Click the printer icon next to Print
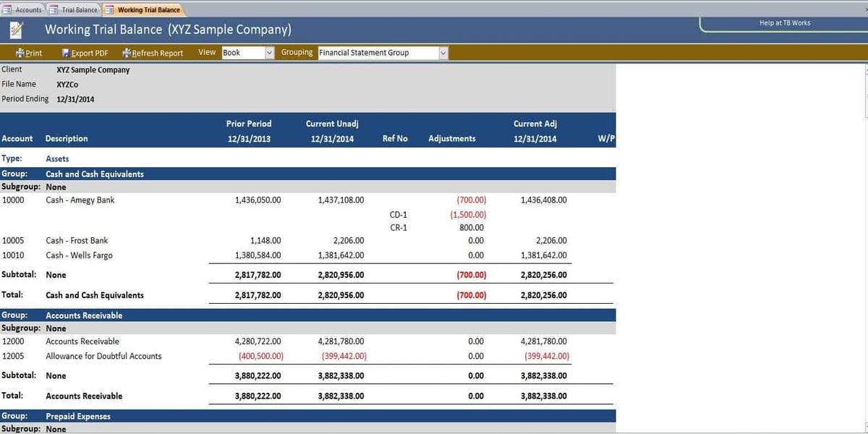The height and width of the screenshot is (434, 868). click(20, 53)
